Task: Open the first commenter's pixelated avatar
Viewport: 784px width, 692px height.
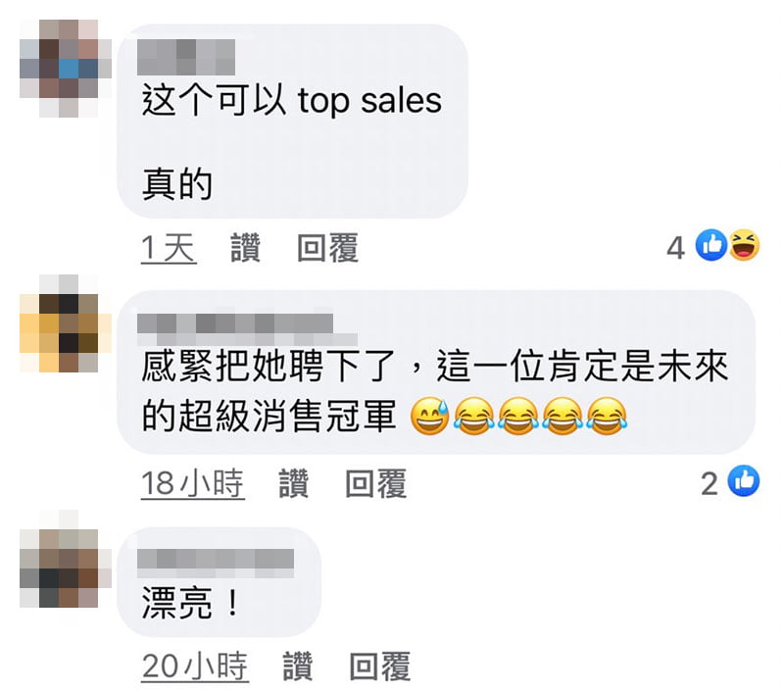Action: [65, 69]
